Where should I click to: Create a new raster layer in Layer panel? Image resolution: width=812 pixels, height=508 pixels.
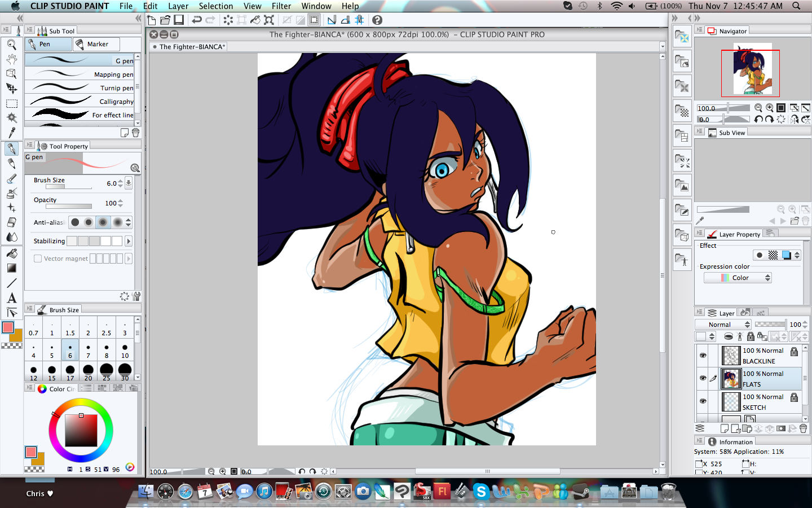(x=725, y=428)
